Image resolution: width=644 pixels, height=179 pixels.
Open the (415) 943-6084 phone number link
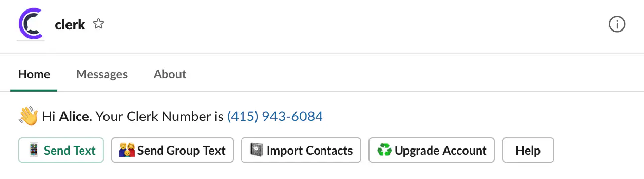point(275,117)
